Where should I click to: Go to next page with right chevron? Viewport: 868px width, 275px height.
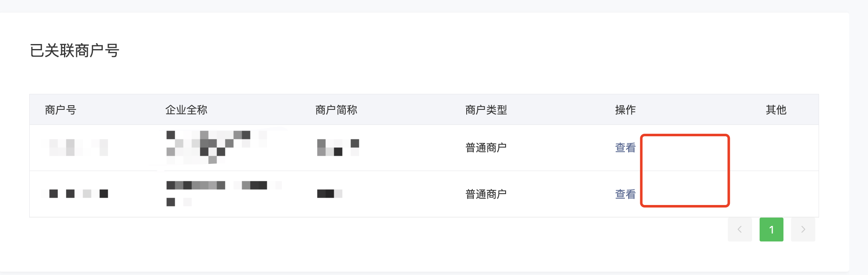point(803,229)
